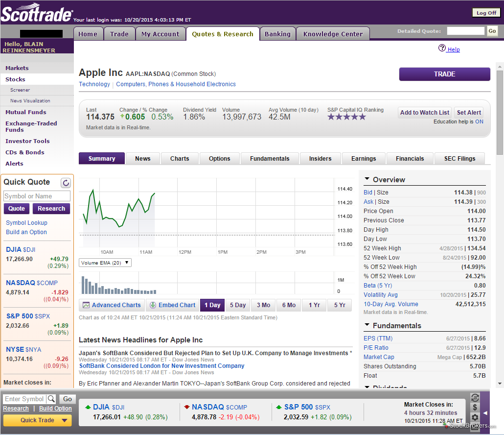This screenshot has width=504, height=435.
Task: Click the Research button in Quick Quote
Action: [x=51, y=209]
